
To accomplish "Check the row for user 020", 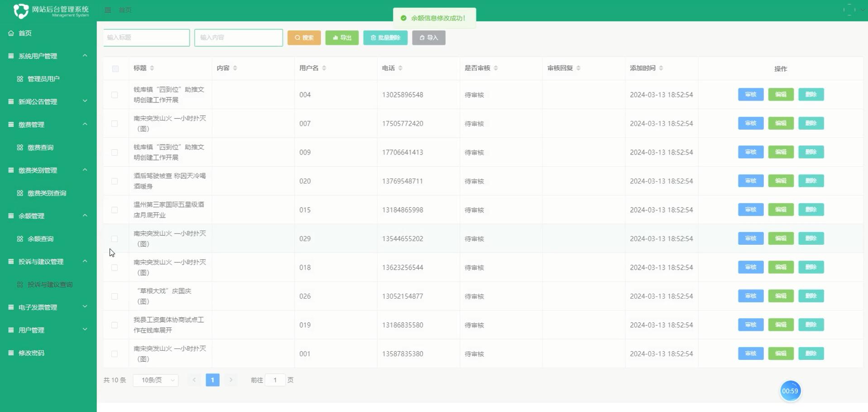I will point(115,181).
